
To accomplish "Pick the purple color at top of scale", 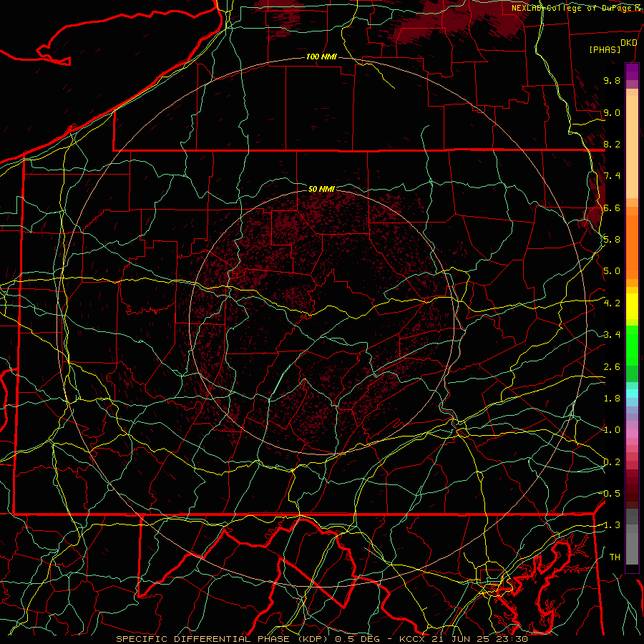I will tap(632, 72).
